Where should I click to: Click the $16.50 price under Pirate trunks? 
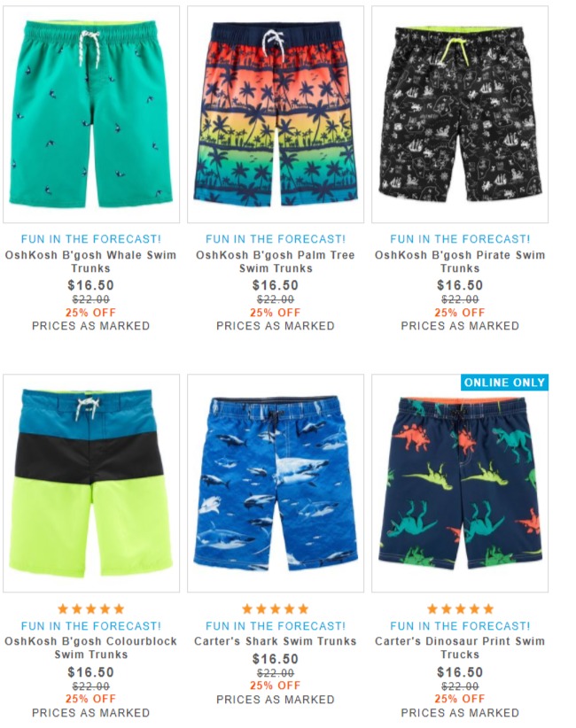(460, 285)
